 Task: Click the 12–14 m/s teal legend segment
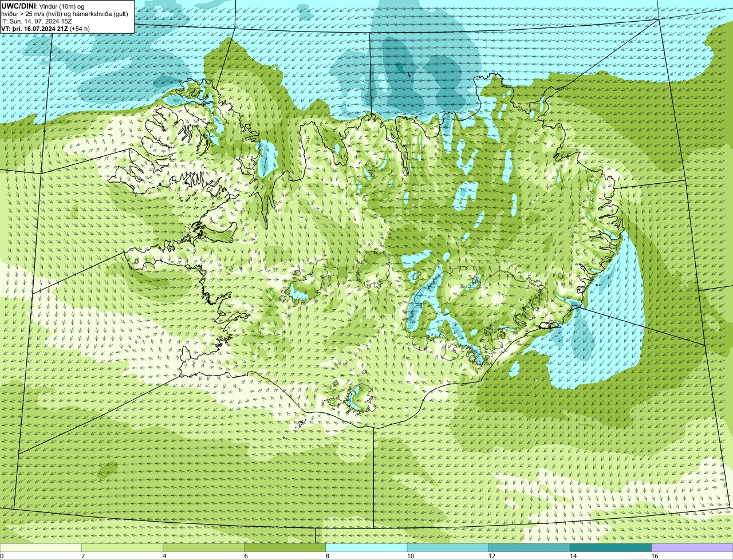click(529, 547)
